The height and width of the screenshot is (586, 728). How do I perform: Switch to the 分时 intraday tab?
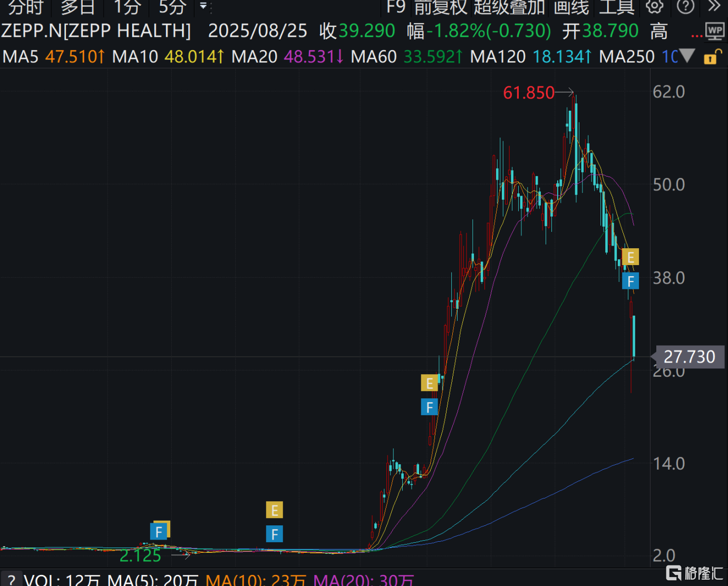click(25, 7)
